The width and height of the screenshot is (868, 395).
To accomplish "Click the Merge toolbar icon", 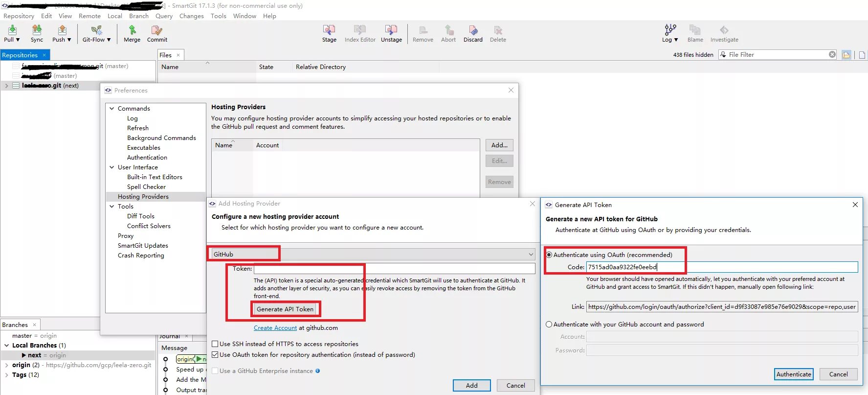I will click(132, 30).
